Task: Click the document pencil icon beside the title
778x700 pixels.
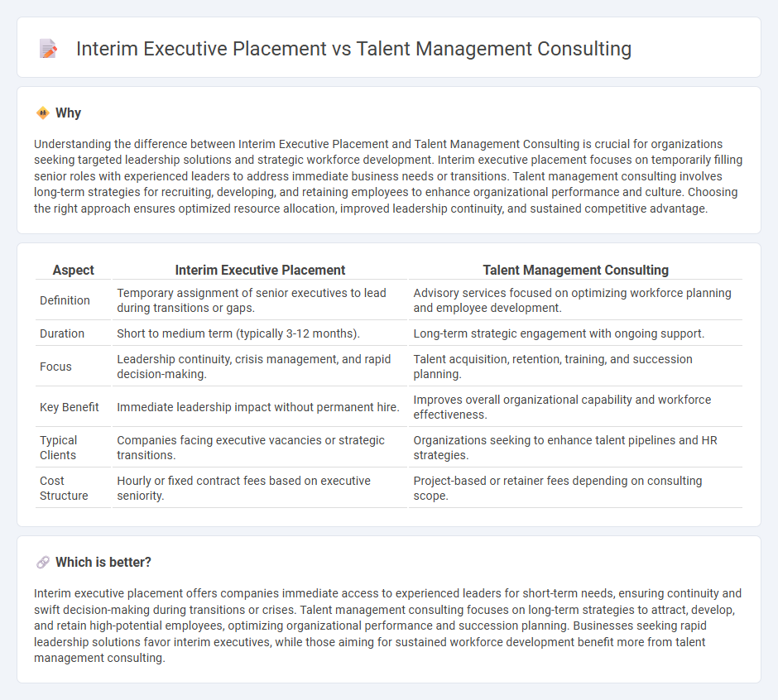Action: (x=48, y=49)
